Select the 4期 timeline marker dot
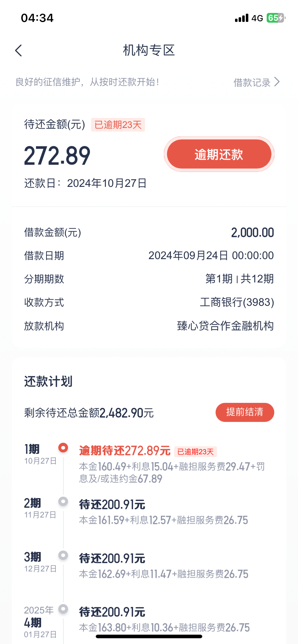 tap(63, 609)
